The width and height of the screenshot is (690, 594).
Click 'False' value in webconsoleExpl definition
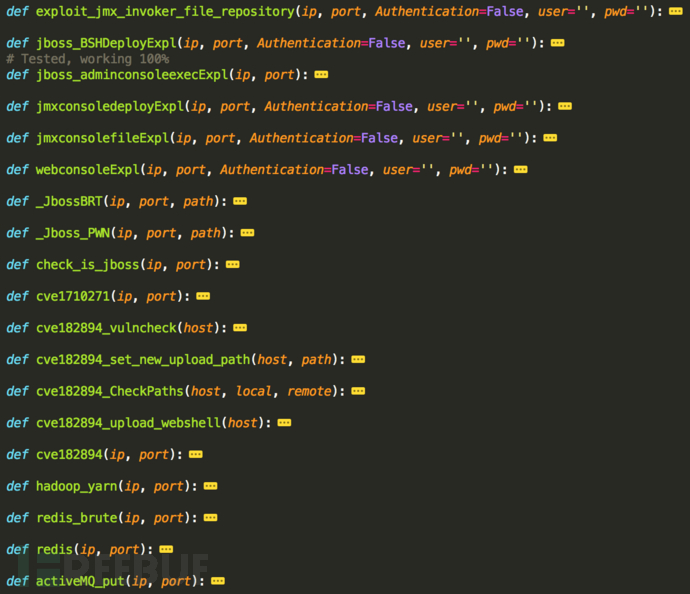(349, 170)
